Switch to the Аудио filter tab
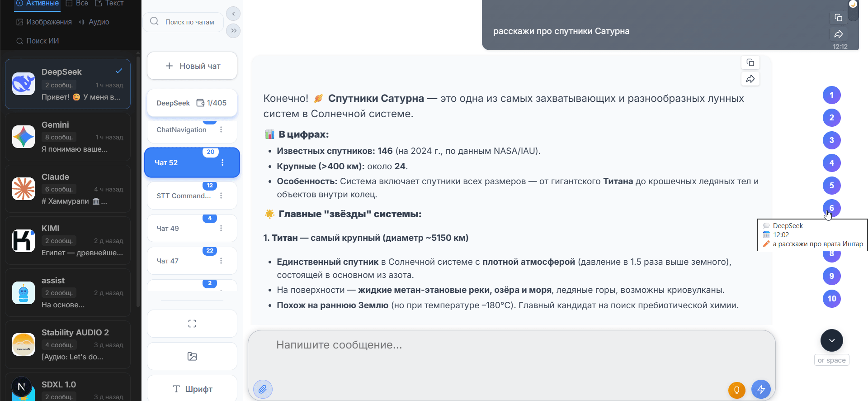This screenshot has height=401, width=868. pyautogui.click(x=94, y=22)
